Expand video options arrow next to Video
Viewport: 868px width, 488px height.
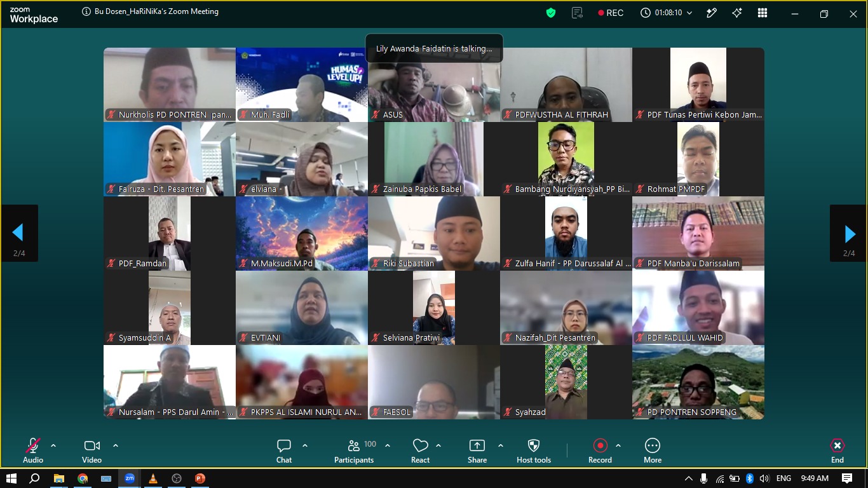click(116, 445)
